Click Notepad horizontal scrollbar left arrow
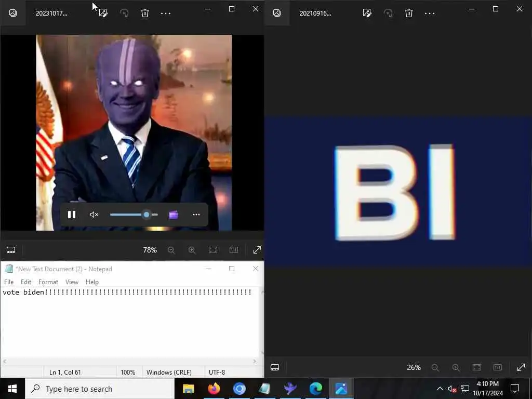Image resolution: width=532 pixels, height=399 pixels. 4,362
